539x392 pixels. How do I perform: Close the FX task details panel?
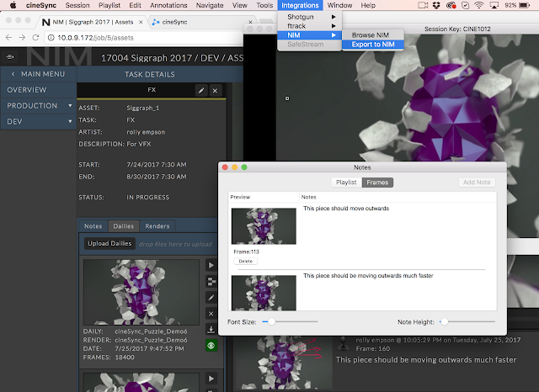point(216,91)
